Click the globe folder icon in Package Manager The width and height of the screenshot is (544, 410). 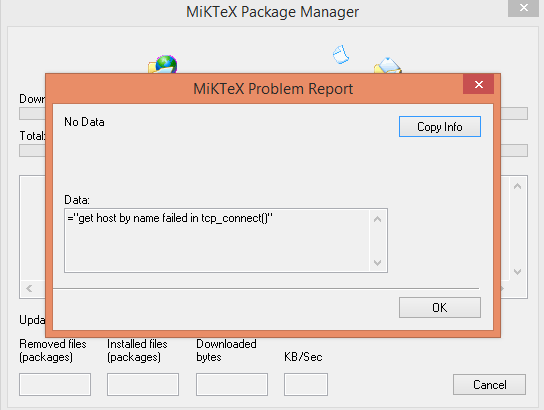point(163,64)
